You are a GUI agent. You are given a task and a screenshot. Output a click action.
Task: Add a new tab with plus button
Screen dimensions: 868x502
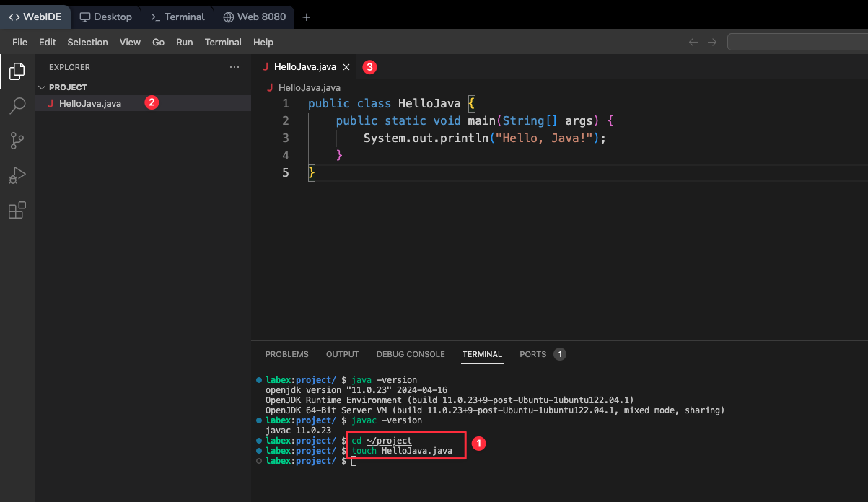[x=307, y=17]
